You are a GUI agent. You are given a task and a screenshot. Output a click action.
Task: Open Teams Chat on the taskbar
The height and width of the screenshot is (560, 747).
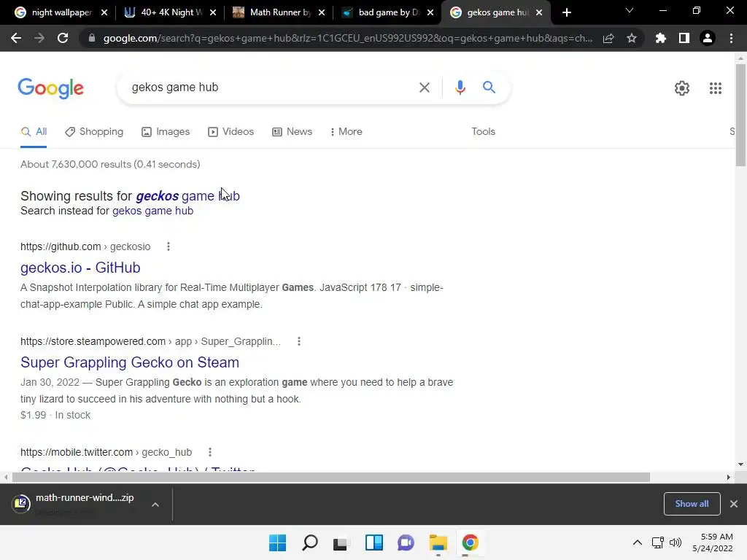[x=406, y=542]
